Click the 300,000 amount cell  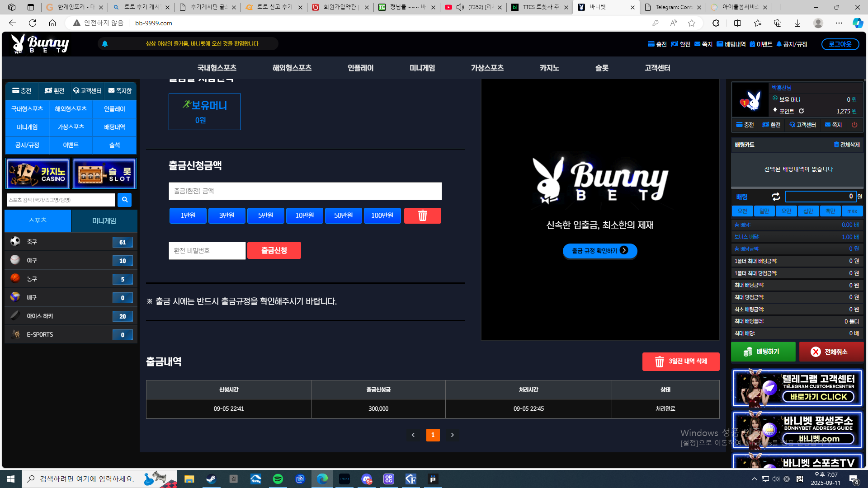[378, 408]
